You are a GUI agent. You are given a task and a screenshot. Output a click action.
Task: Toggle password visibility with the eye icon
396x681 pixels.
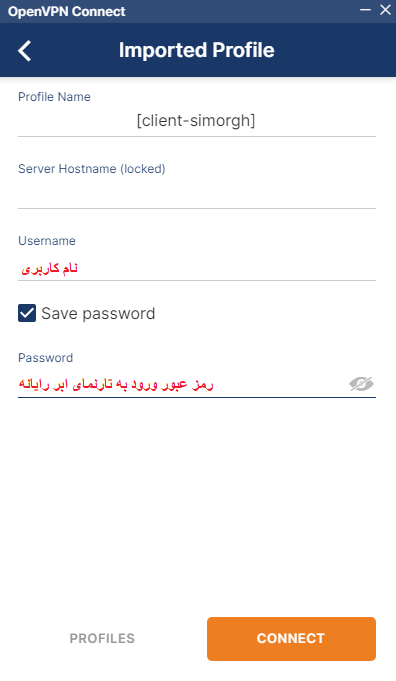pyautogui.click(x=361, y=384)
